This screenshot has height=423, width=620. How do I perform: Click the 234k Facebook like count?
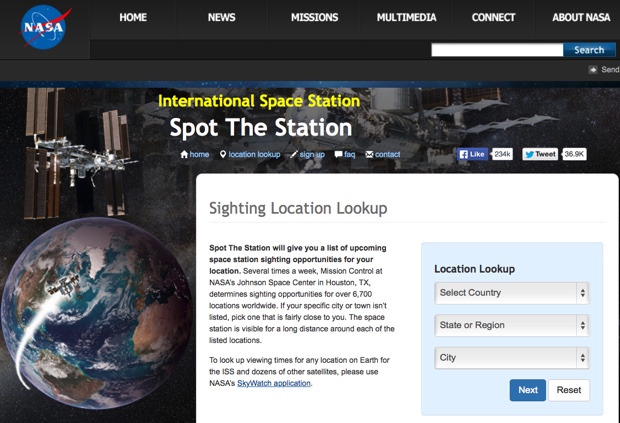tap(502, 154)
